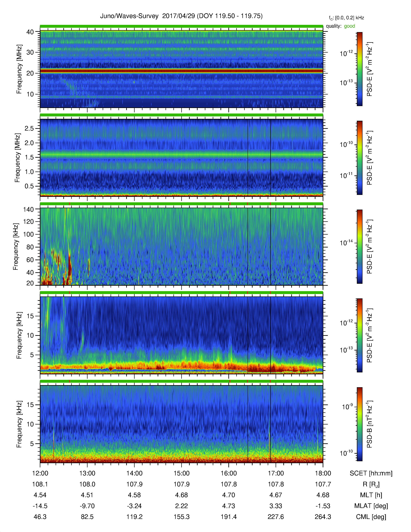Click the fourth PSD-E color bar, electric 0-20 kHz panel
This screenshot has width=411, height=532.
[x=359, y=335]
